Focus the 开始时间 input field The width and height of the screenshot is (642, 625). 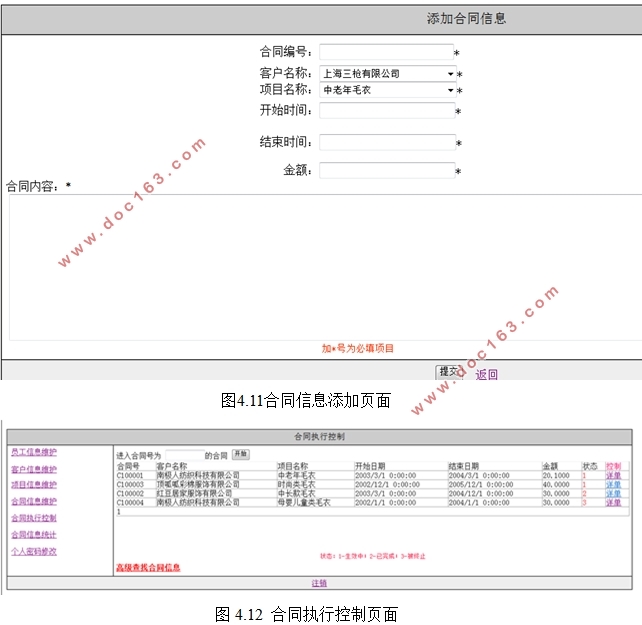pos(387,111)
